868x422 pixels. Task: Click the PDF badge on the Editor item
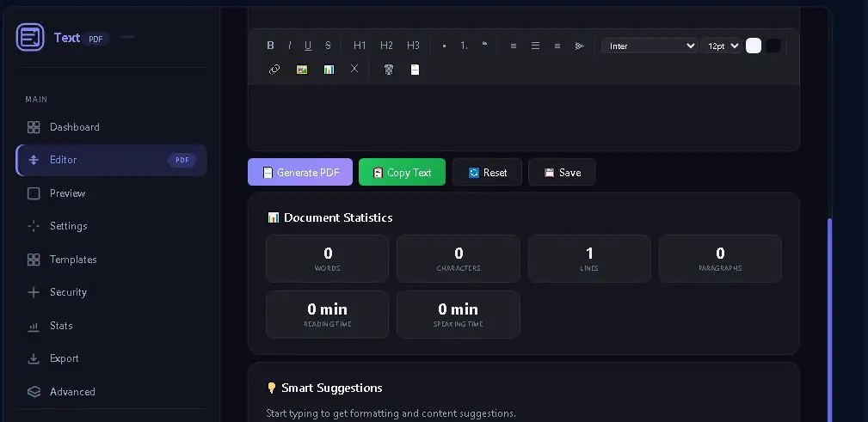(x=182, y=160)
